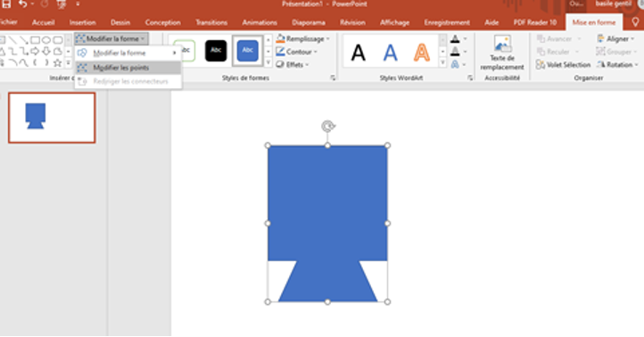The height and width of the screenshot is (337, 644).
Task: Open the Aide tab
Action: 491,22
